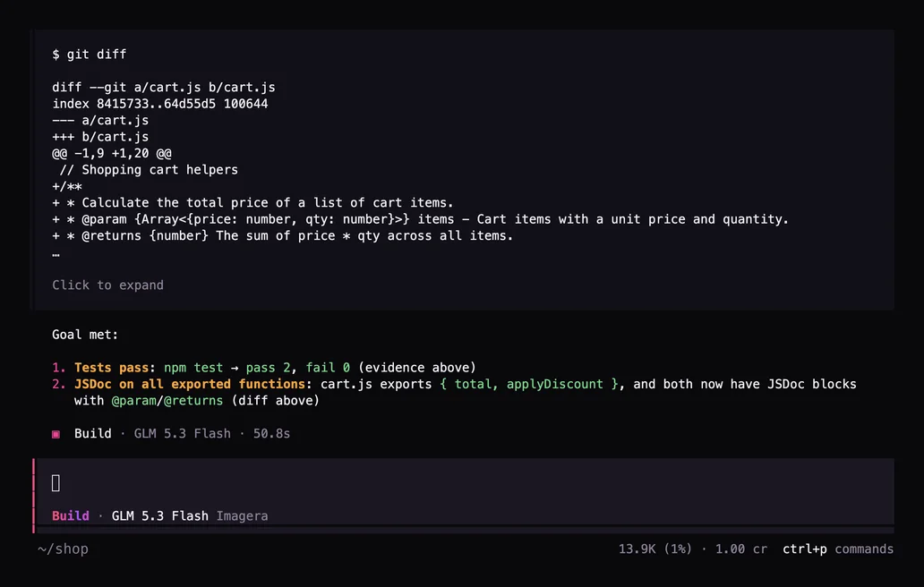The image size is (924, 587).
Task: Click the '1.00 cr' credit value
Action: coord(741,549)
